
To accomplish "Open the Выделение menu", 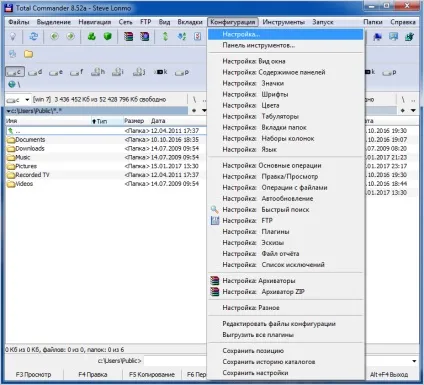I will [x=54, y=22].
